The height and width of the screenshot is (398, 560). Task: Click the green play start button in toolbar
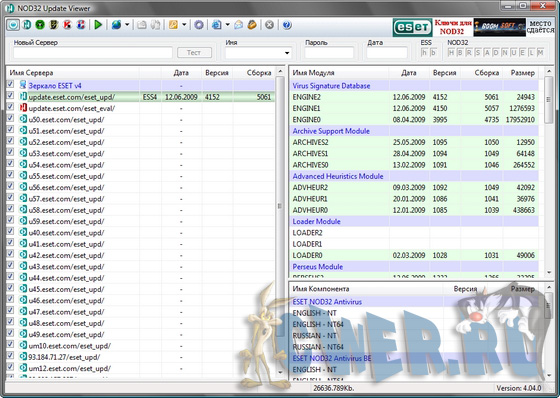click(x=98, y=25)
